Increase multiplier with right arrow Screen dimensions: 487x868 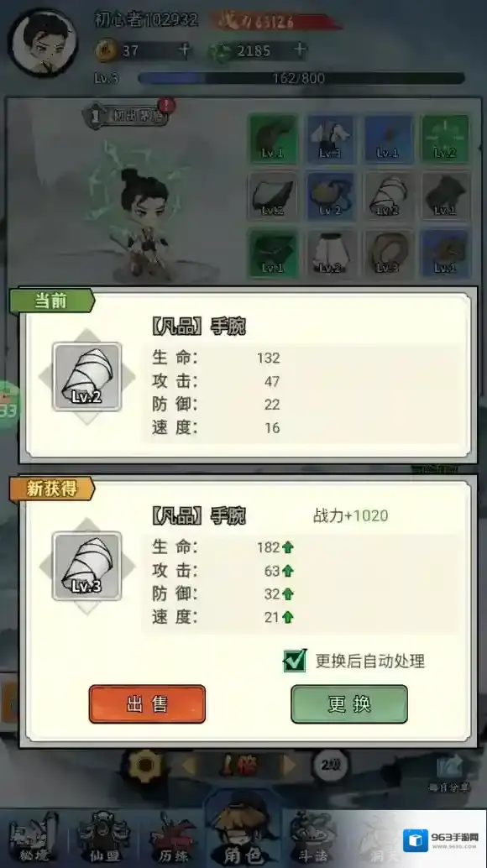pos(288,766)
